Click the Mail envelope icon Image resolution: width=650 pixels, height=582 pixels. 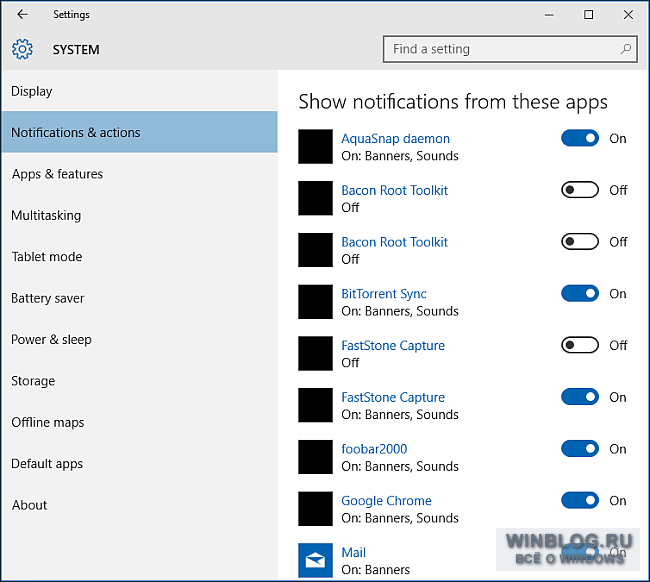[315, 560]
